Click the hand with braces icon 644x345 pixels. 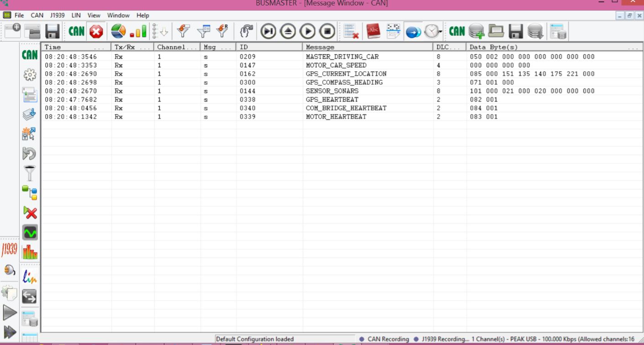(246, 31)
